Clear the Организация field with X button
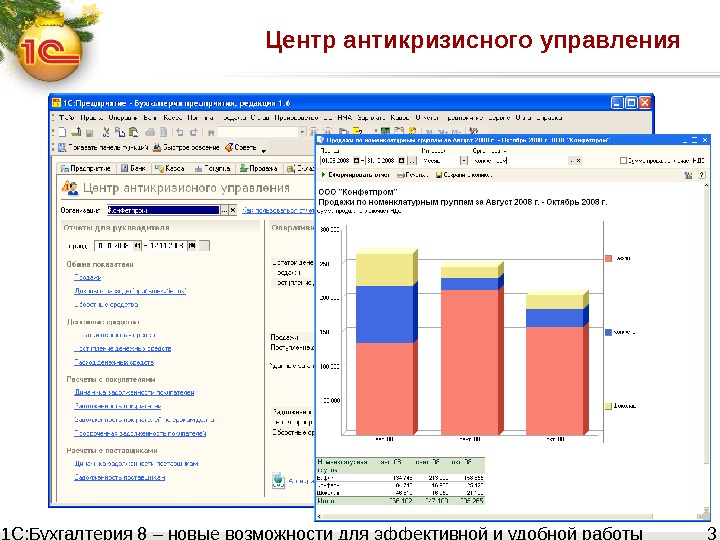The width and height of the screenshot is (720, 540). pos(233,210)
